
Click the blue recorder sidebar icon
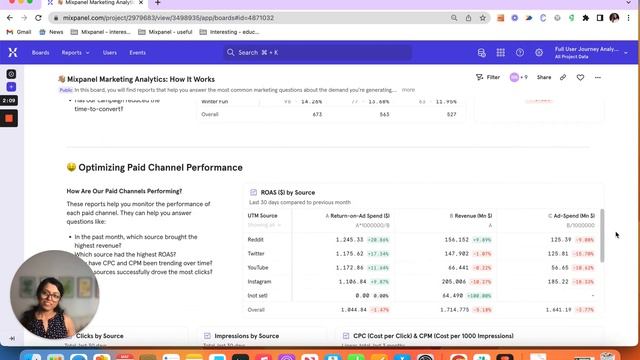[11, 87]
